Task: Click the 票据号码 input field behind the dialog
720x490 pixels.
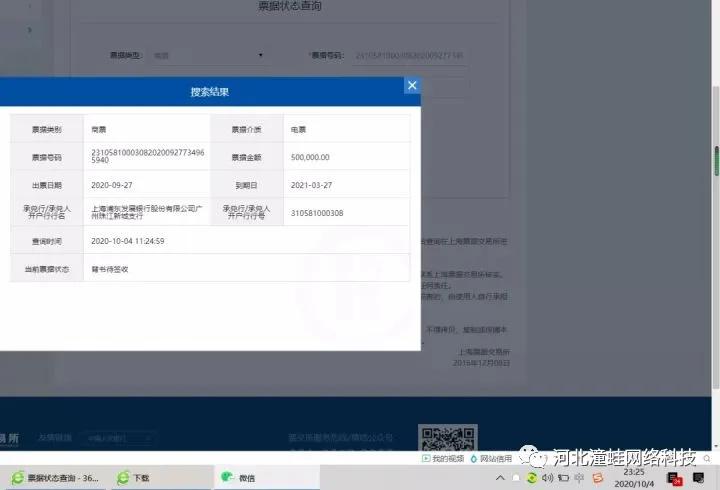Action: (x=410, y=56)
